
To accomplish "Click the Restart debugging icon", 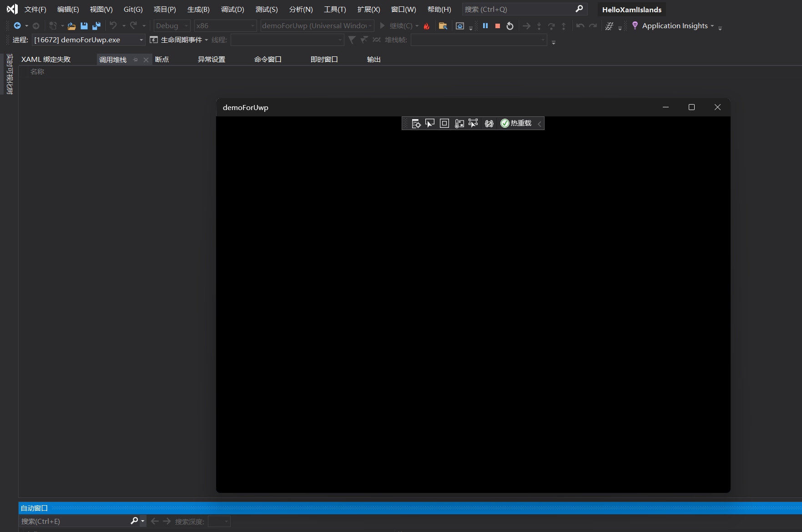I will click(x=510, y=26).
